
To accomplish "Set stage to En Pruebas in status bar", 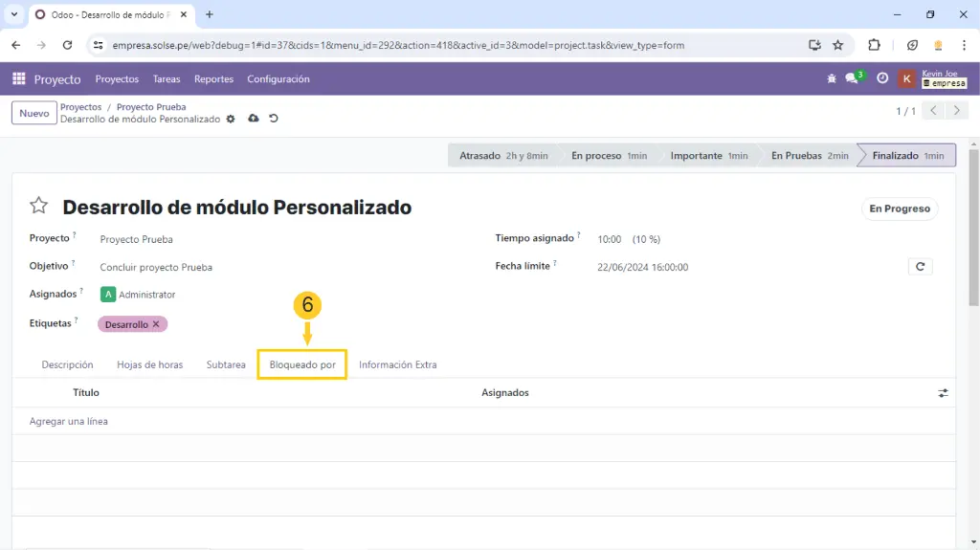I will (x=807, y=156).
